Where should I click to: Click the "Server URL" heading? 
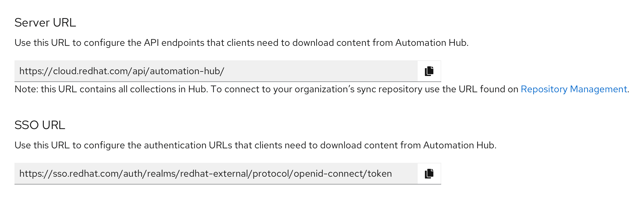point(45,23)
